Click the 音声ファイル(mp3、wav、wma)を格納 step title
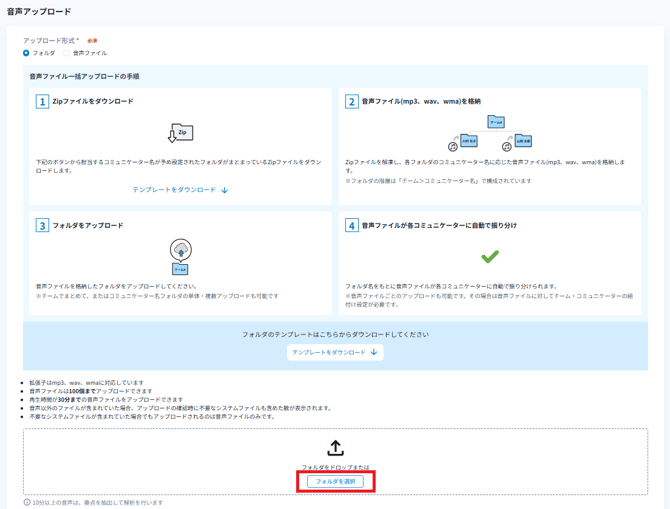The image size is (670, 509). click(421, 101)
